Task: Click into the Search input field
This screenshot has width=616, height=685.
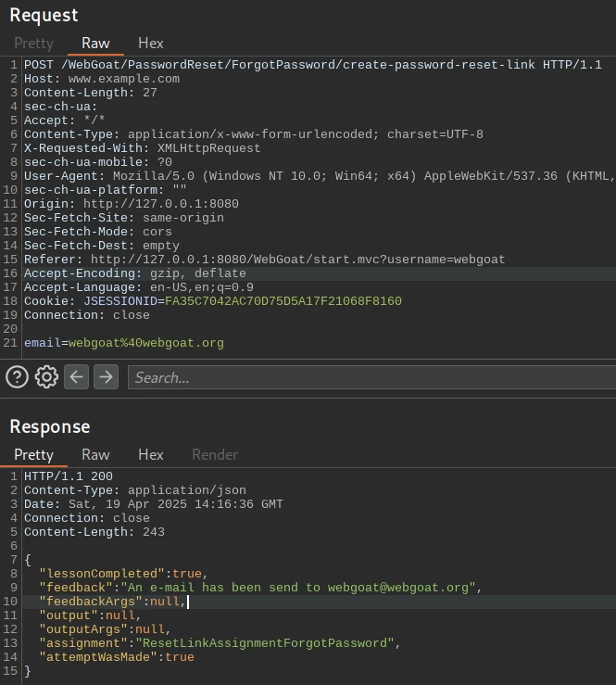Action: [371, 377]
